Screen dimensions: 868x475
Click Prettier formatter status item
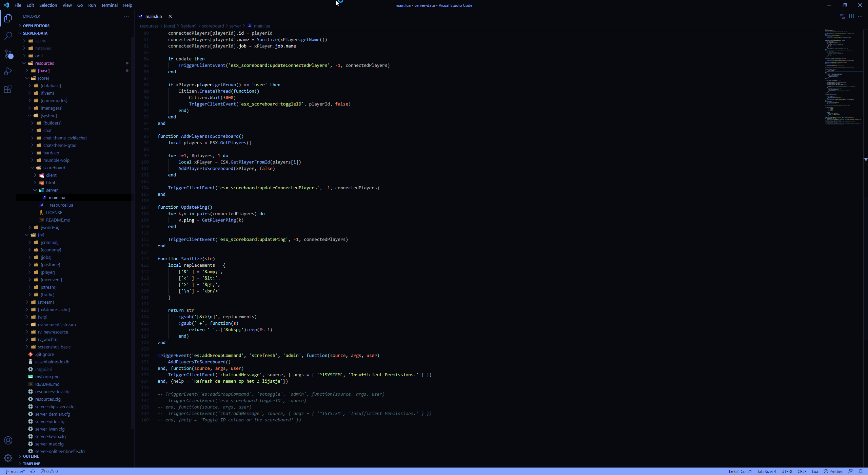[833, 471]
